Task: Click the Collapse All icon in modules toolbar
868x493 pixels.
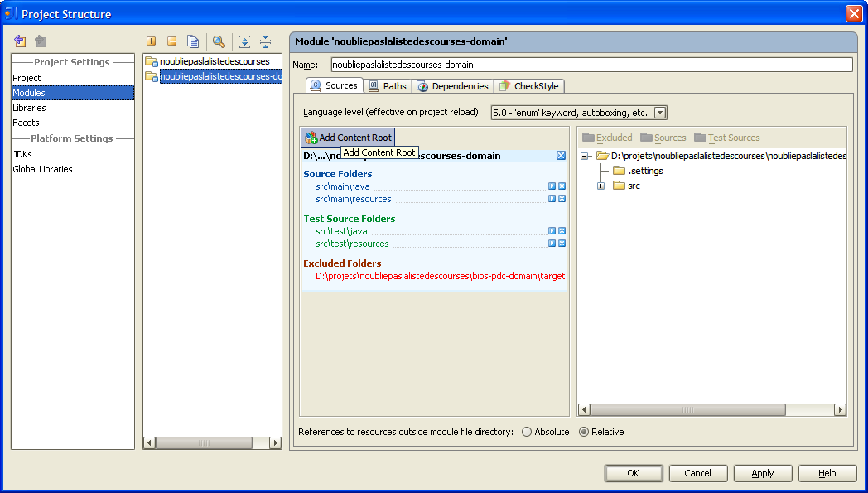Action: (x=265, y=41)
